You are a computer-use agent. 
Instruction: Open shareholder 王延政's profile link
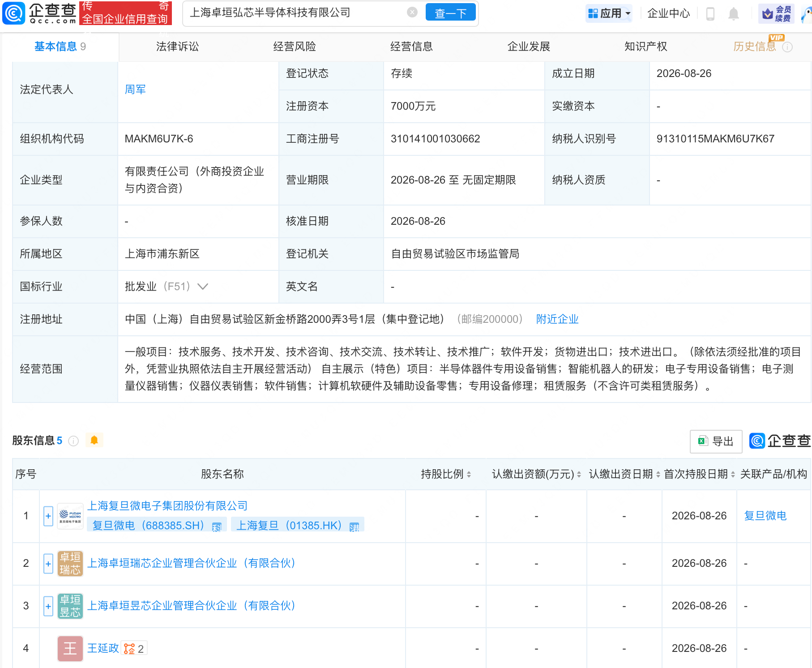coord(103,648)
